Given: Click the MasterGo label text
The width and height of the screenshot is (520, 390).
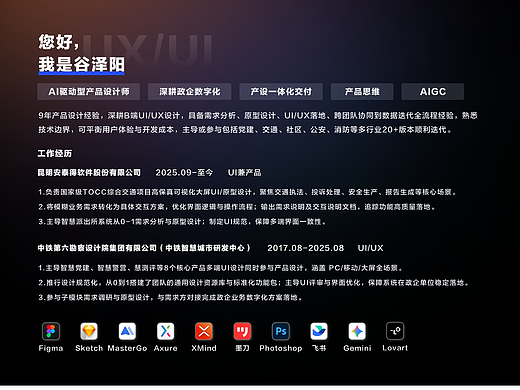Looking at the screenshot, I should coord(127,348).
